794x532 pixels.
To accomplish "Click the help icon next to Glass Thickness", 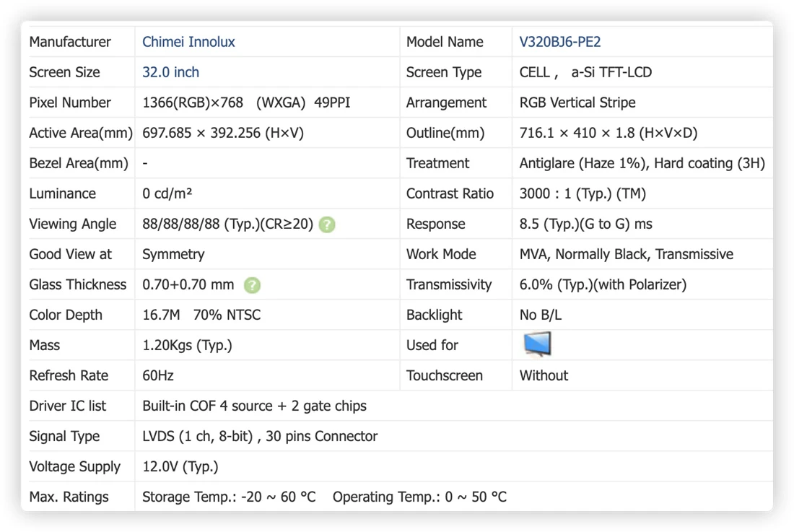I will 252,285.
